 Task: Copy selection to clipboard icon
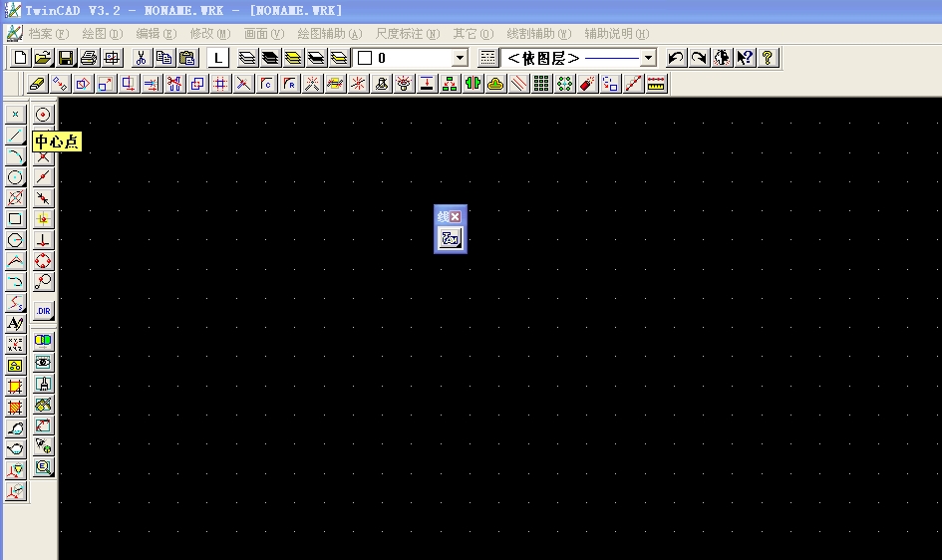163,58
